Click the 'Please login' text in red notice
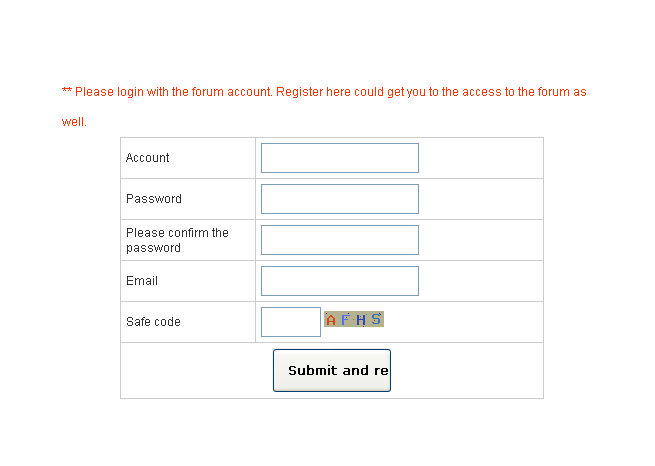 tap(109, 92)
